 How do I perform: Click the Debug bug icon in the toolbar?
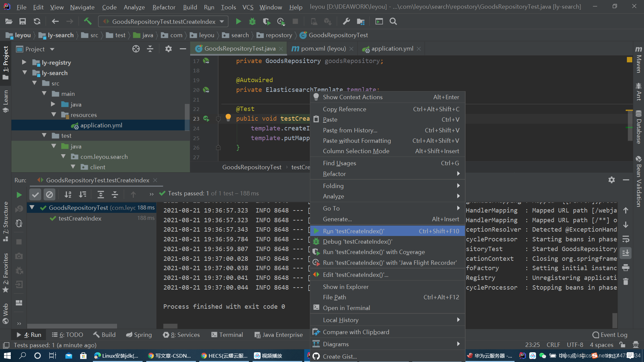click(x=252, y=21)
